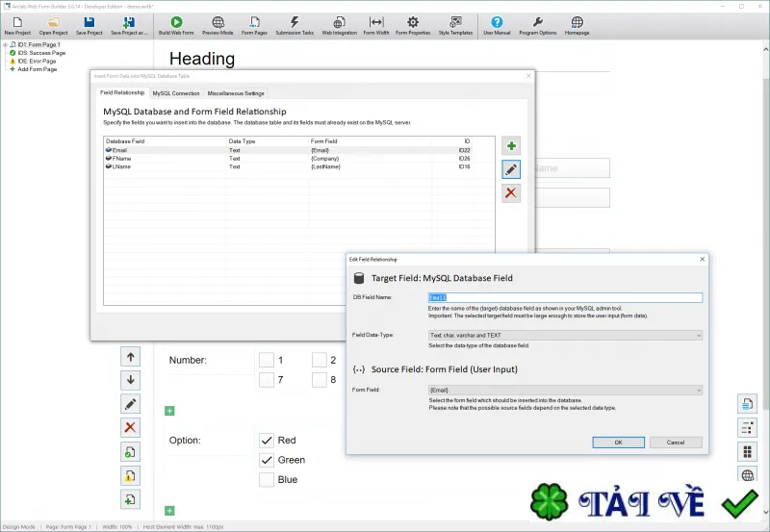Click Cancel in Edit Field Relationship dialog
This screenshot has width=770, height=532.
tap(676, 443)
